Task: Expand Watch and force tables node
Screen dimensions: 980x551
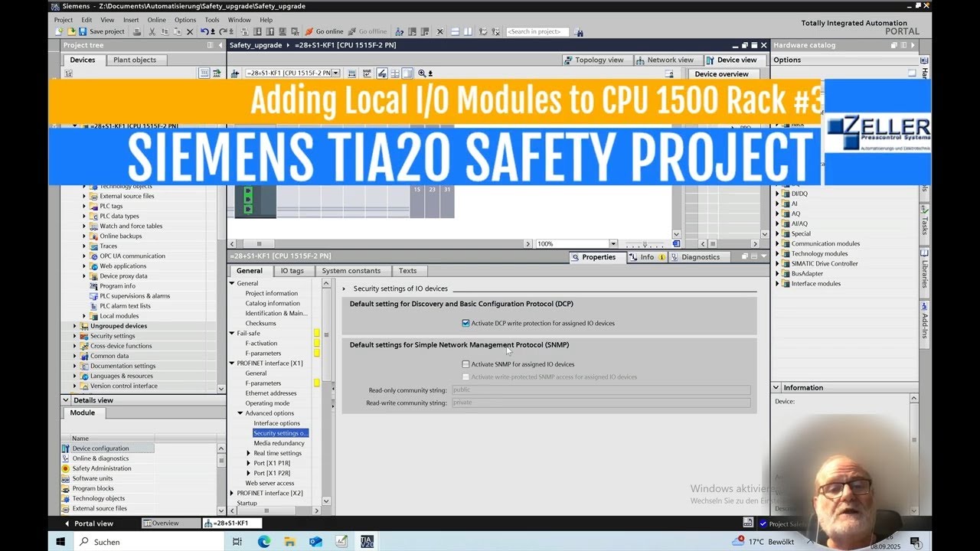Action: point(85,226)
